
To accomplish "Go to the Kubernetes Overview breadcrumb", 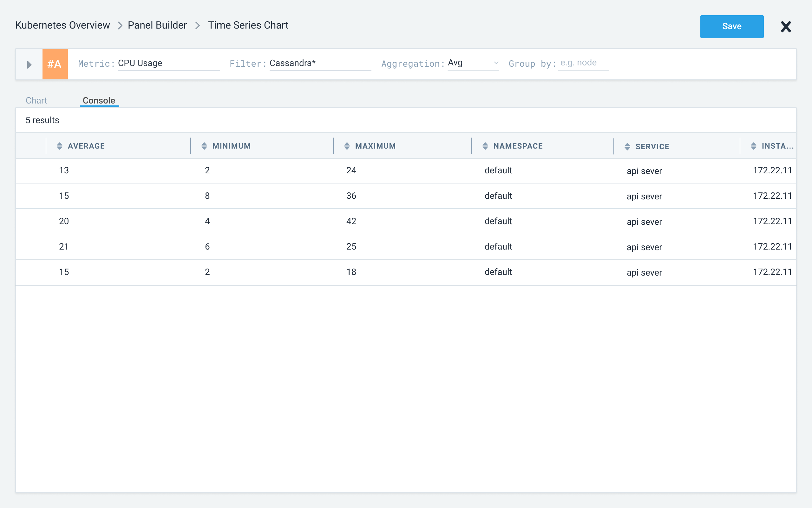I will click(62, 25).
